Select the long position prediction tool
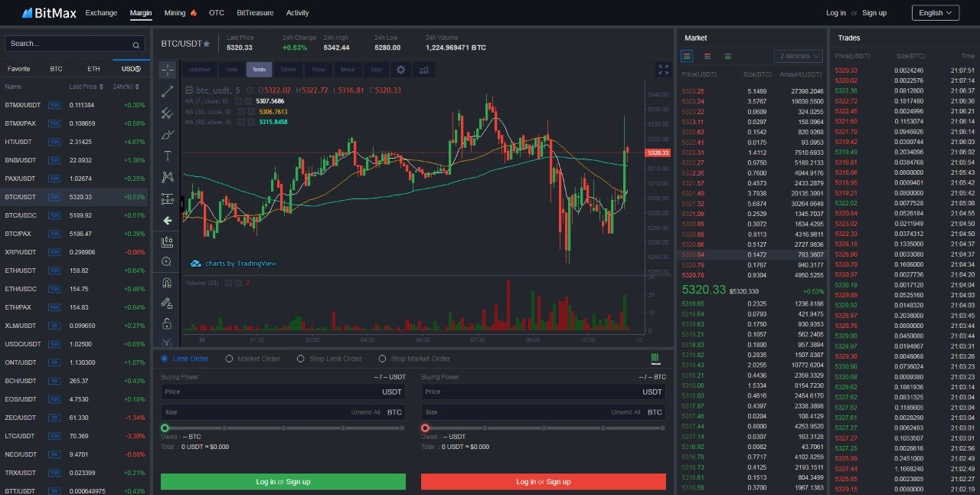The width and height of the screenshot is (980, 495). [x=168, y=199]
